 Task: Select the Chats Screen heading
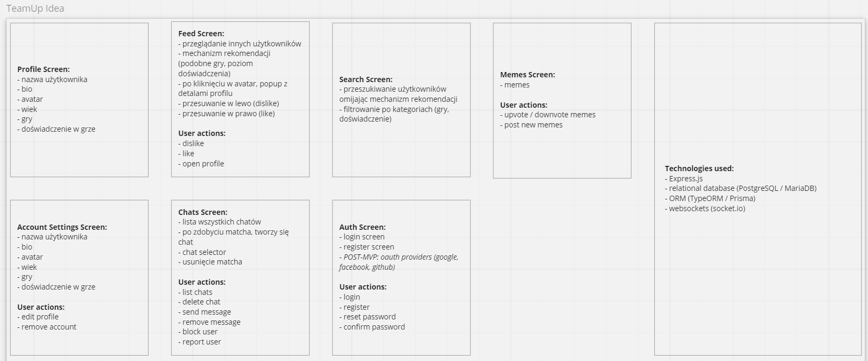[x=202, y=212]
